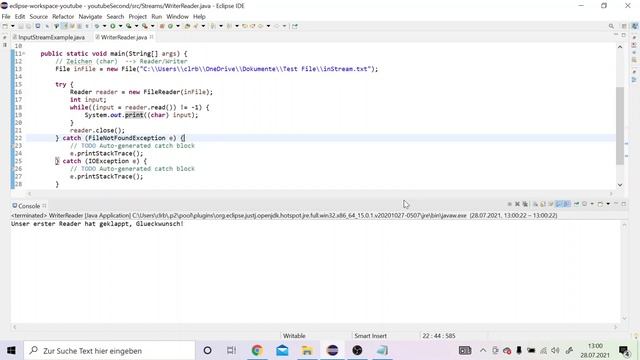640x360 pixels.
Task: Click the Open Console icon
Action: 600,204
